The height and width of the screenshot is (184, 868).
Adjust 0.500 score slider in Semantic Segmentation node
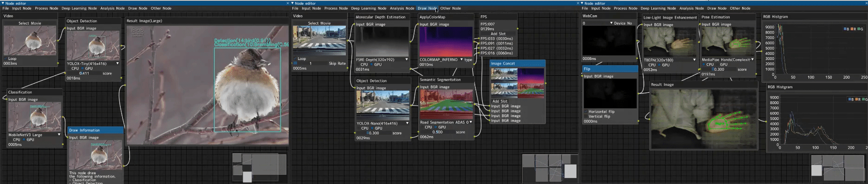437,131
